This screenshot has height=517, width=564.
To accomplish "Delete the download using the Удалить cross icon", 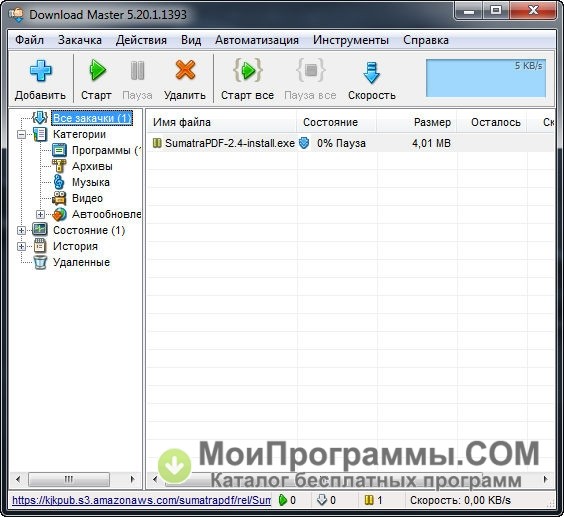I will (x=185, y=70).
